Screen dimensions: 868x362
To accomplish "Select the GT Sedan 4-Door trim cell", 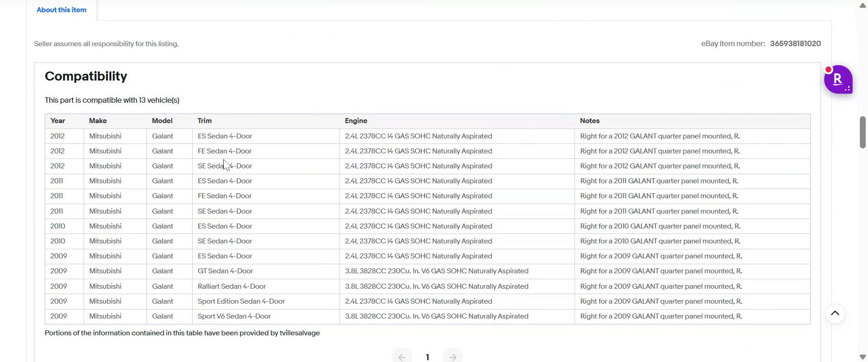I will [x=266, y=271].
